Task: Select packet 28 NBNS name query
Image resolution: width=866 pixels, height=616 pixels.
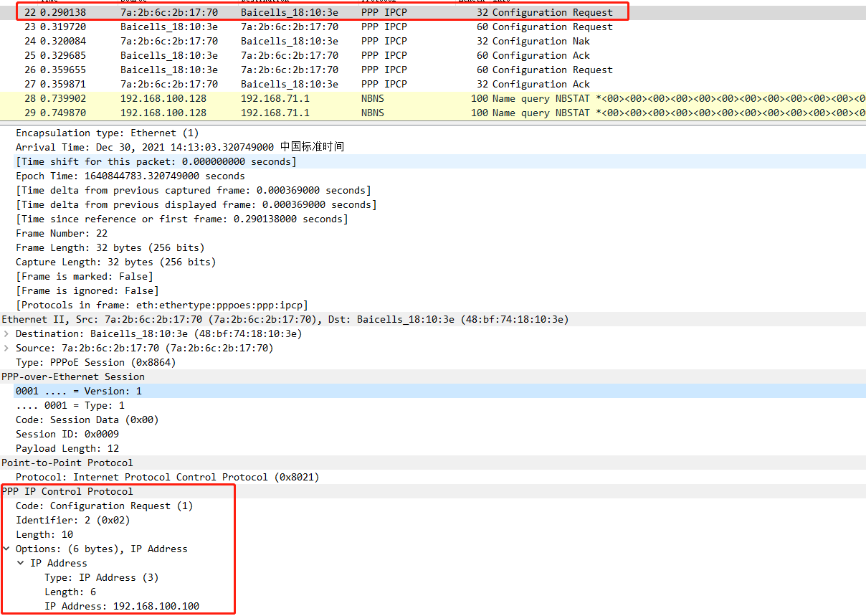Action: coord(433,98)
